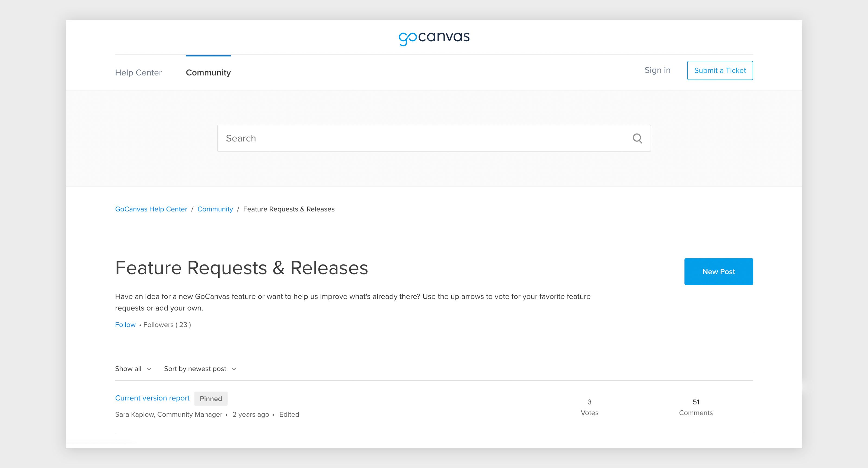
Task: Select the Community tab
Action: (x=208, y=72)
